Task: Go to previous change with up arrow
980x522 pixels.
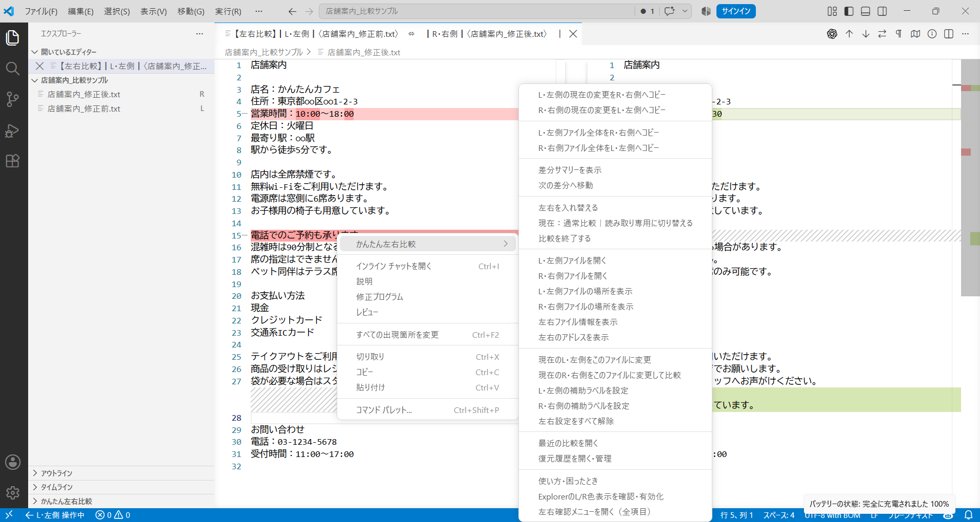Action: 850,34
